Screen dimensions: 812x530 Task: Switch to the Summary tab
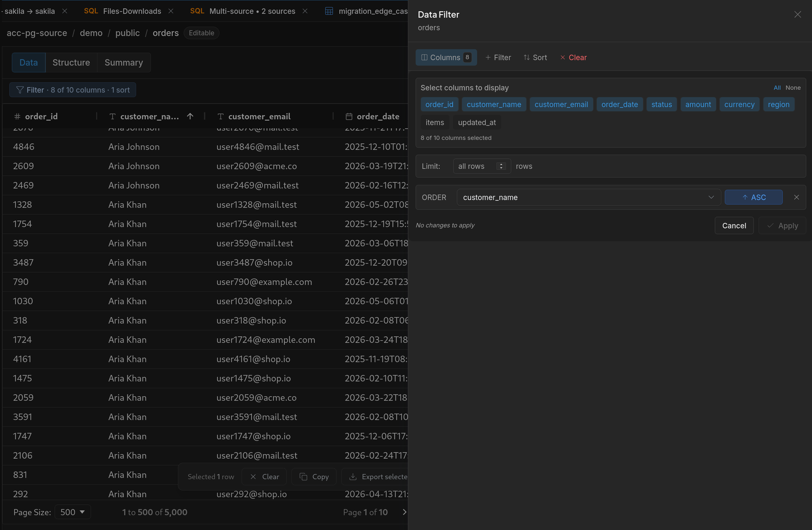pos(124,62)
